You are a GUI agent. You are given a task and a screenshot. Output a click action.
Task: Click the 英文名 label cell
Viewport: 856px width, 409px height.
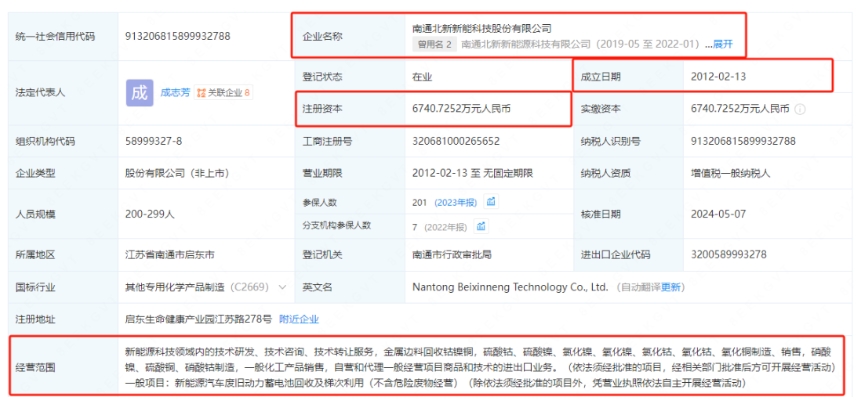350,287
